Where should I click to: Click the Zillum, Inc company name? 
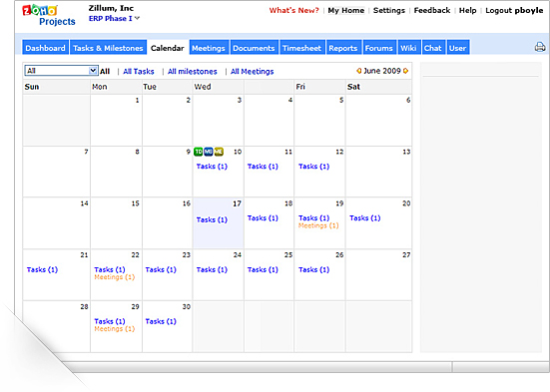(111, 8)
